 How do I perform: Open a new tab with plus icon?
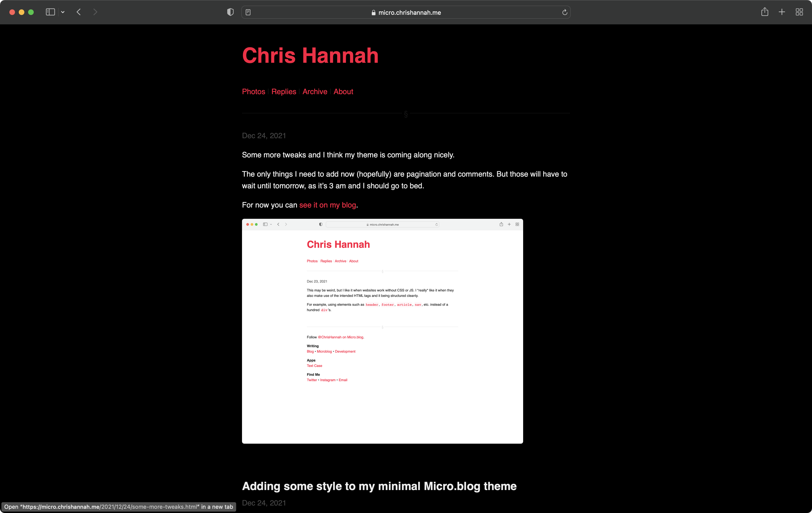click(782, 12)
